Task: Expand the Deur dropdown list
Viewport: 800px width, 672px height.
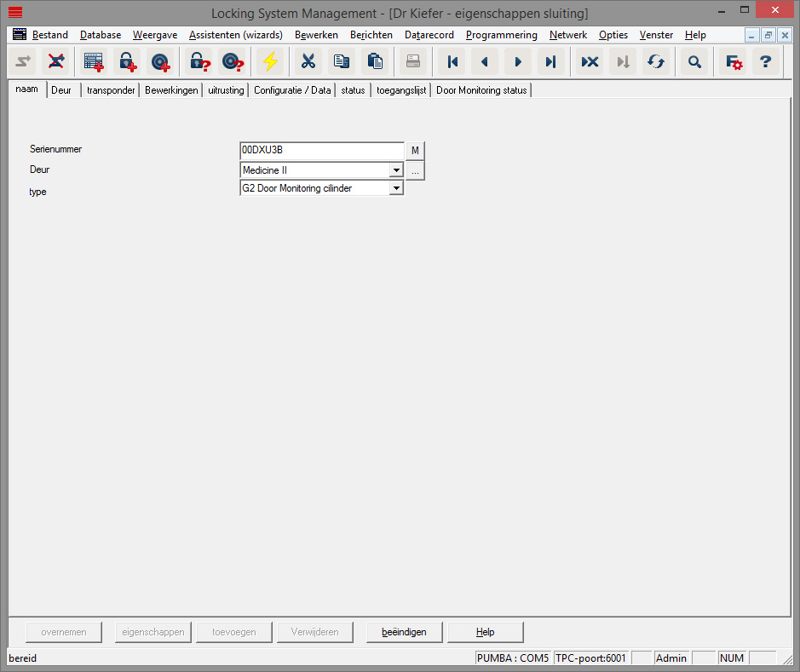Action: 395,170
